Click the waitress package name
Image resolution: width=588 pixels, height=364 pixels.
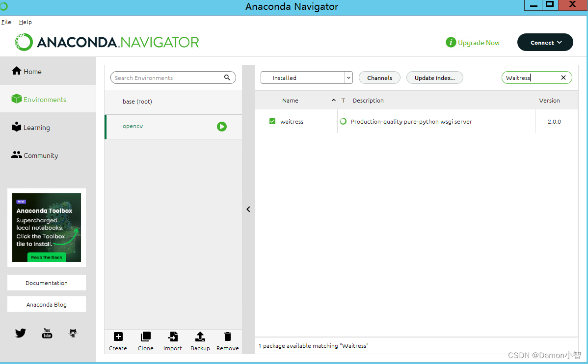(292, 122)
